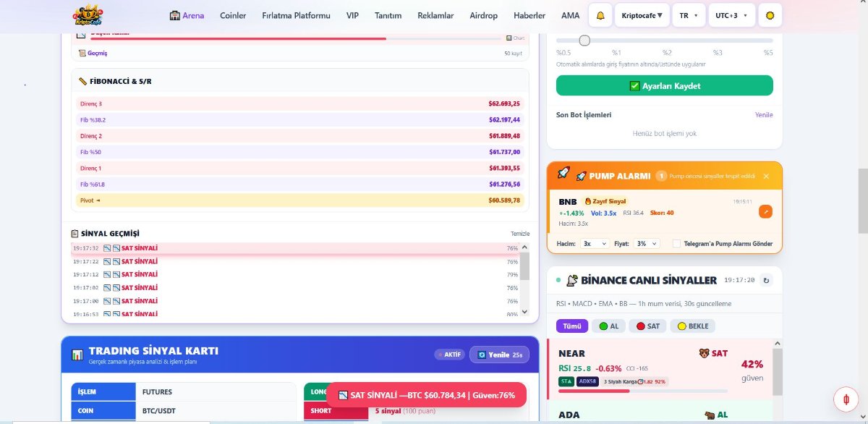Click the BNB pump alert entry
This screenshot has height=424, width=868.
[664, 212]
